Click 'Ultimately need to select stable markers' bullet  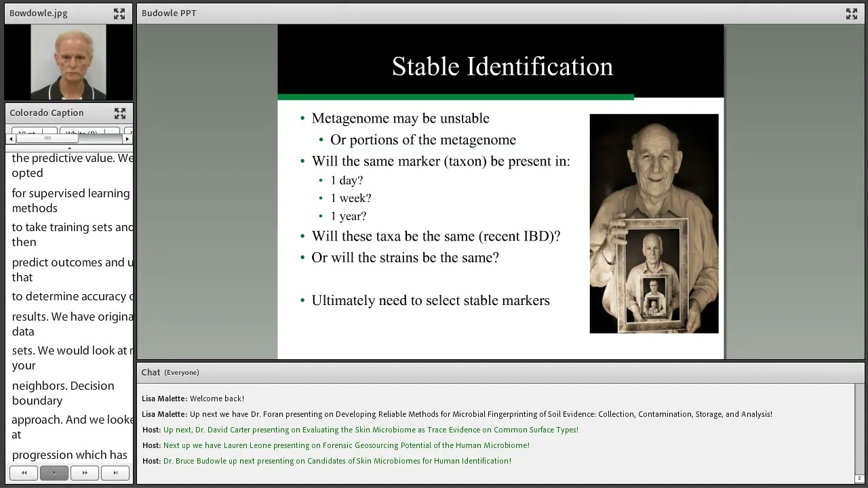[x=431, y=300]
